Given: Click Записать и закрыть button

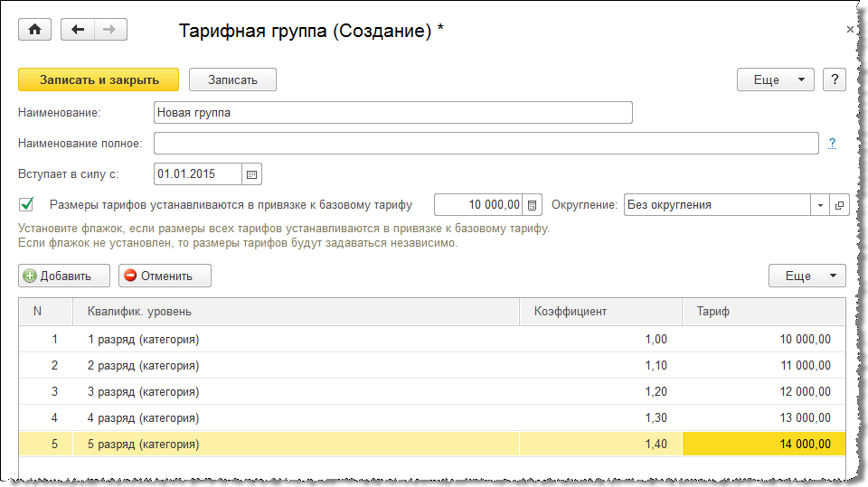Looking at the screenshot, I should (x=99, y=80).
